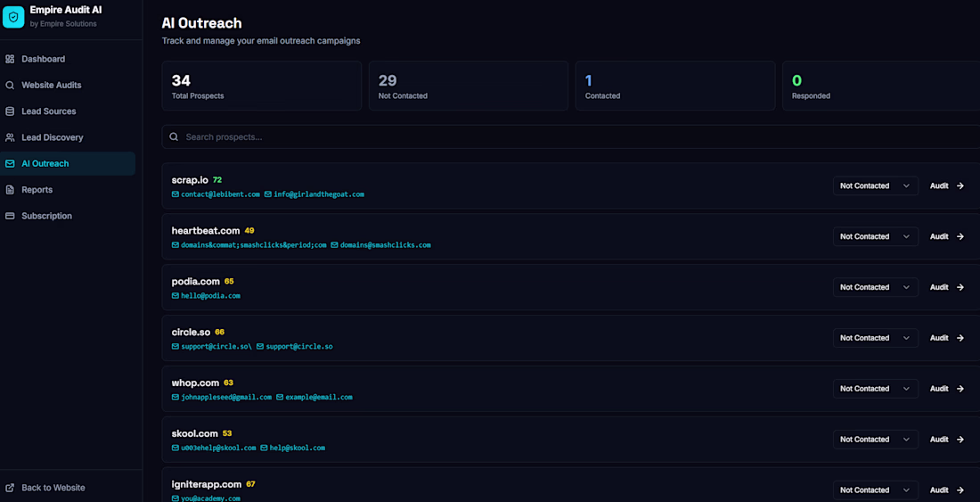Click the Reports document icon
Image resolution: width=980 pixels, height=502 pixels.
point(10,190)
